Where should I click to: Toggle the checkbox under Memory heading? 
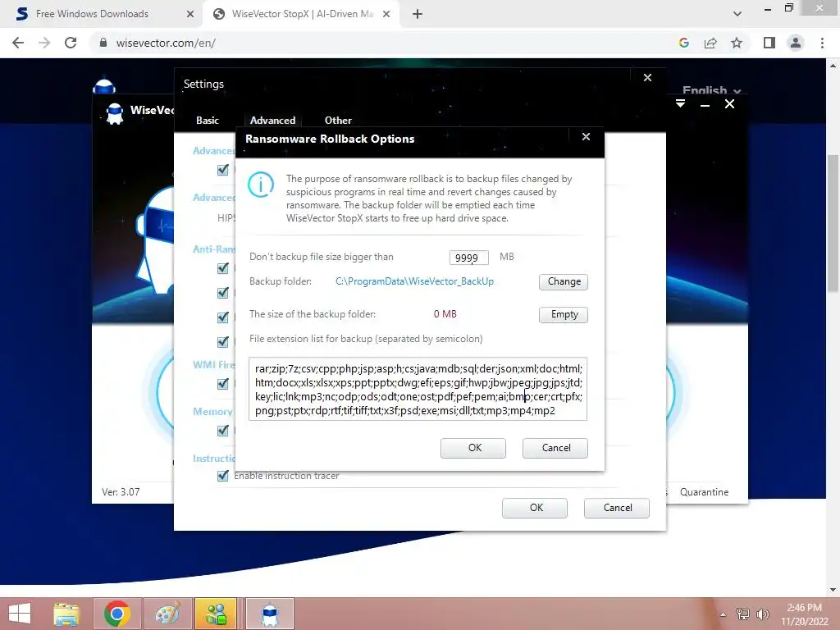click(223, 430)
